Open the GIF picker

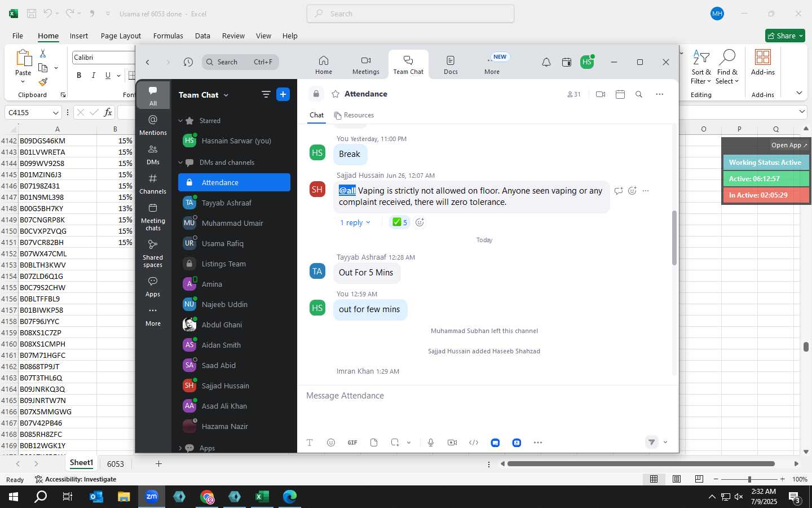pyautogui.click(x=352, y=443)
